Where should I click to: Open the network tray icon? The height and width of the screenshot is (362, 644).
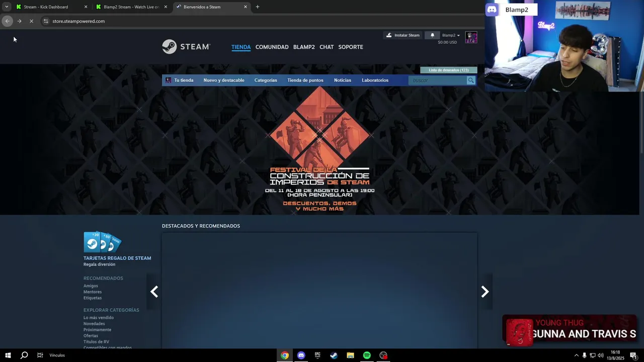pos(592,355)
